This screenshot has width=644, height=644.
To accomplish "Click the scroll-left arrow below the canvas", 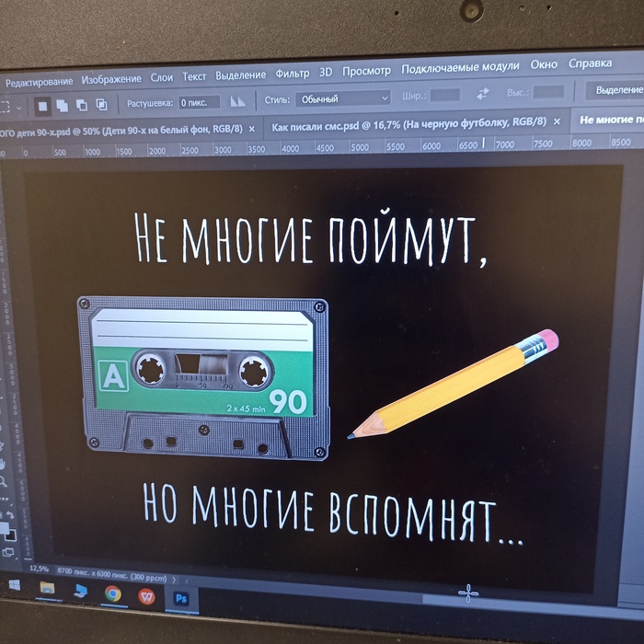I will pyautogui.click(x=186, y=581).
